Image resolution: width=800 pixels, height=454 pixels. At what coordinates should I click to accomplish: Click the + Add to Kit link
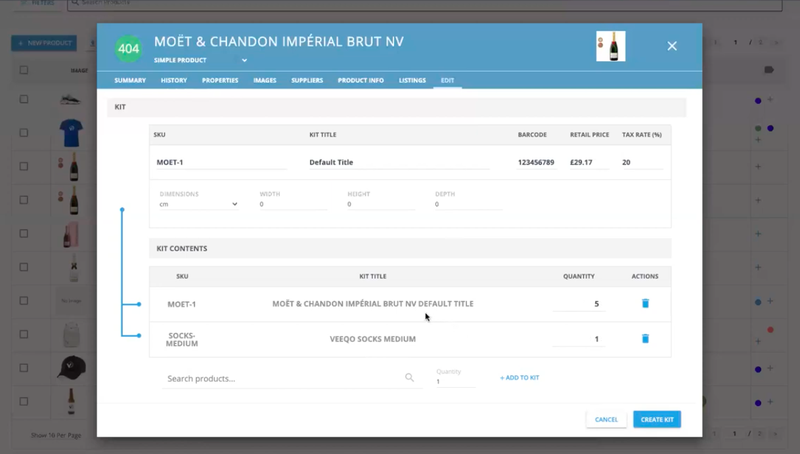click(x=519, y=377)
